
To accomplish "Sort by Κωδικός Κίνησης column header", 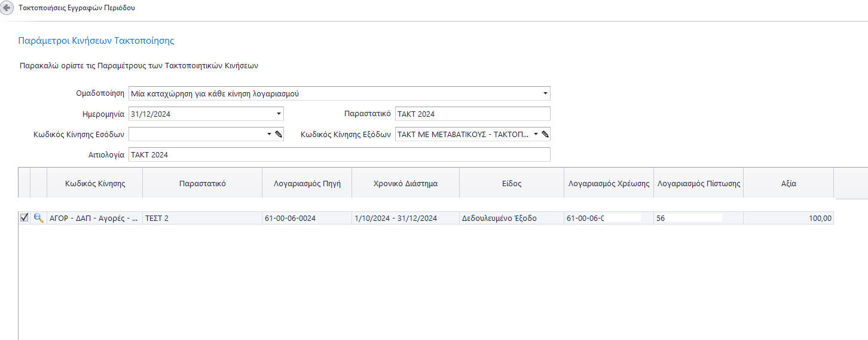I will [95, 184].
